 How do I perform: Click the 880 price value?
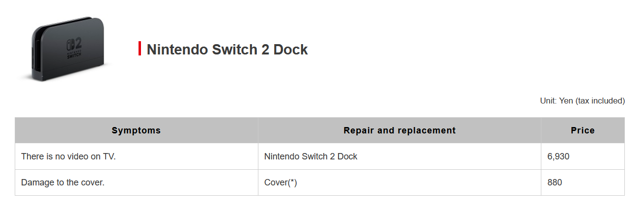click(x=555, y=182)
